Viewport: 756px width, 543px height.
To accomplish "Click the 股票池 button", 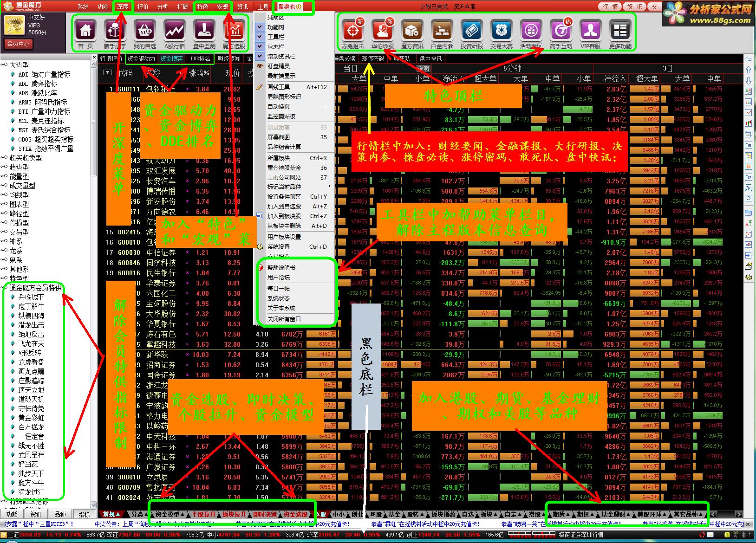I will (x=290, y=6).
